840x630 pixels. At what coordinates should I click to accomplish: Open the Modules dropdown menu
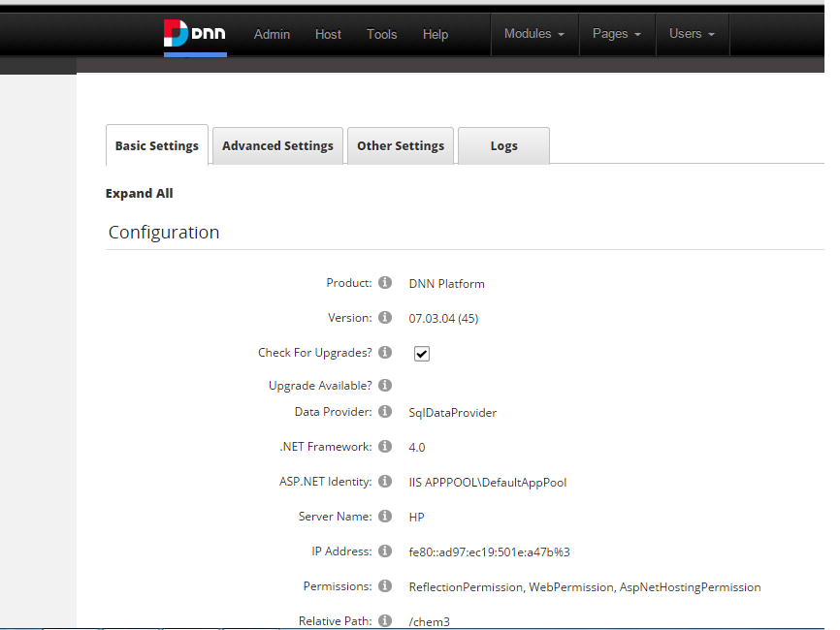pos(534,34)
